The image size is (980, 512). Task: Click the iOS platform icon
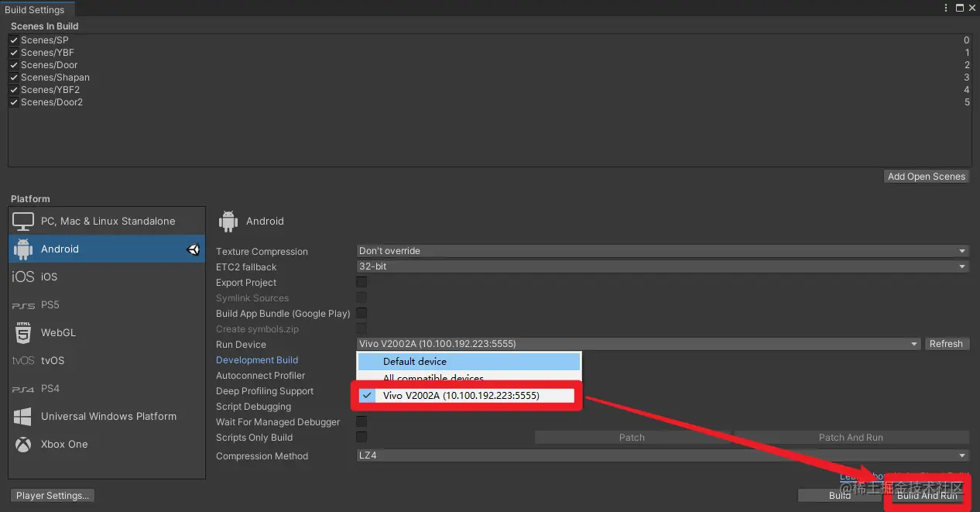click(23, 277)
